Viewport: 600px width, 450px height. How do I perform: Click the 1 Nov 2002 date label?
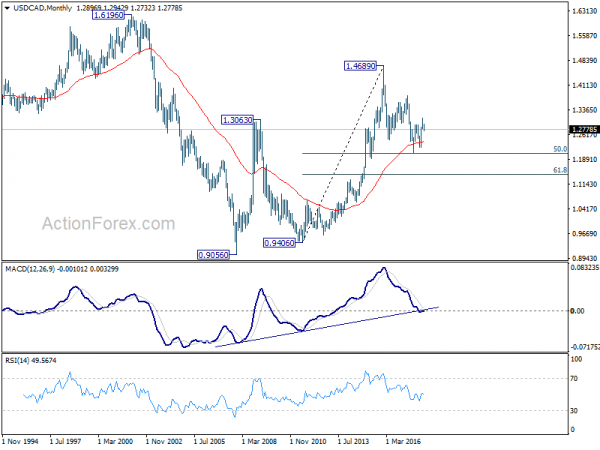pyautogui.click(x=164, y=442)
